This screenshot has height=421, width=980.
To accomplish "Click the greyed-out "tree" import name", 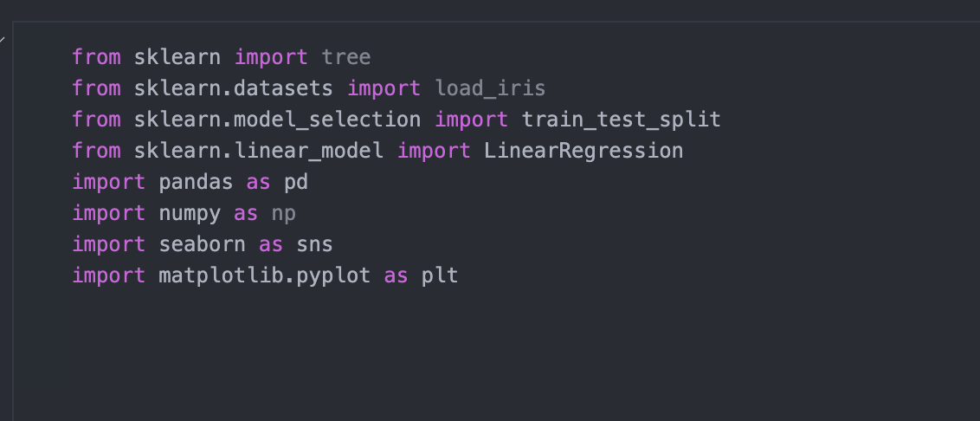I will pos(345,58).
